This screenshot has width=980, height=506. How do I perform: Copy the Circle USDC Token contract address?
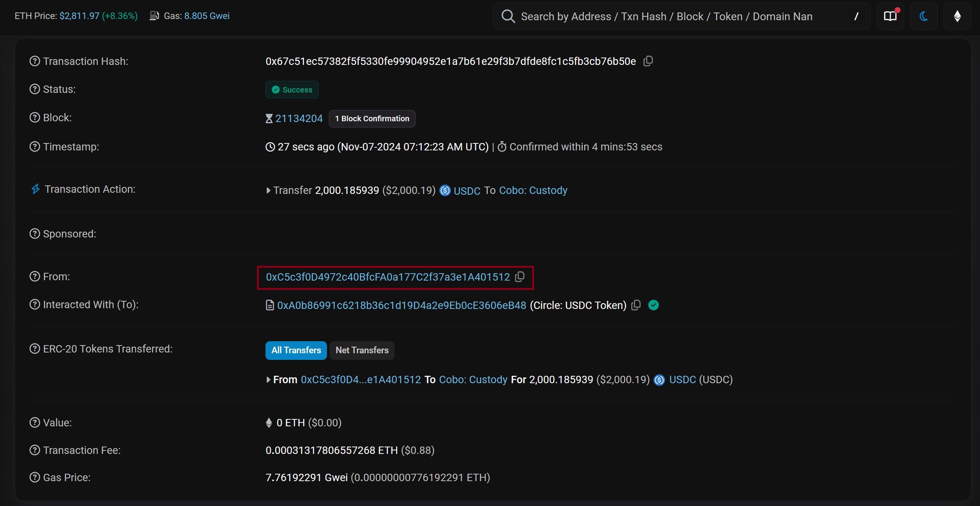tap(636, 305)
